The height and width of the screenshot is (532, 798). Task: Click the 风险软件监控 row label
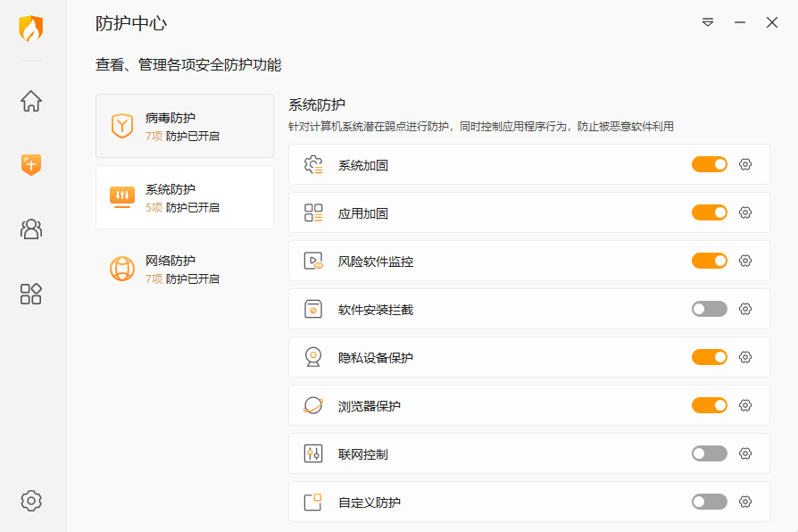[376, 262]
